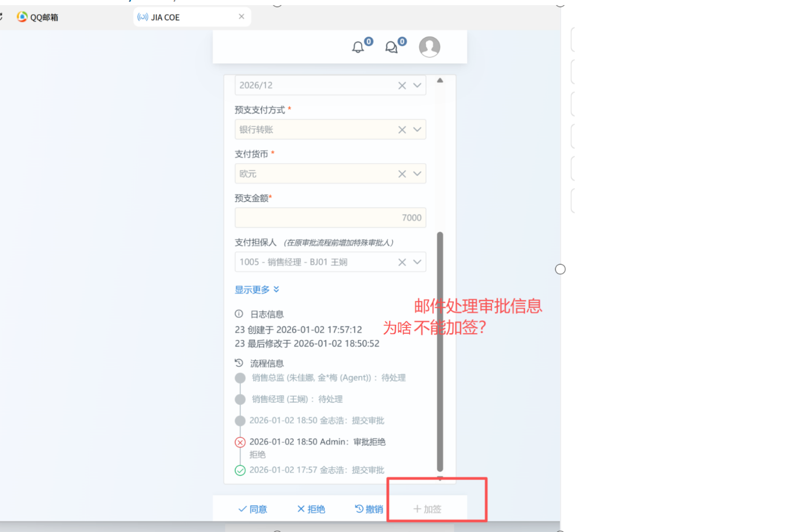Clear the 2026/12 date field

[402, 85]
